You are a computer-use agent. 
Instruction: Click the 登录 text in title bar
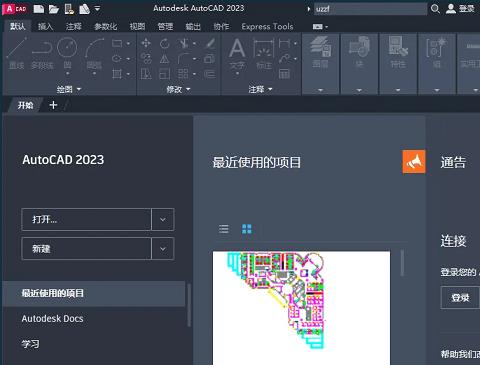(466, 9)
